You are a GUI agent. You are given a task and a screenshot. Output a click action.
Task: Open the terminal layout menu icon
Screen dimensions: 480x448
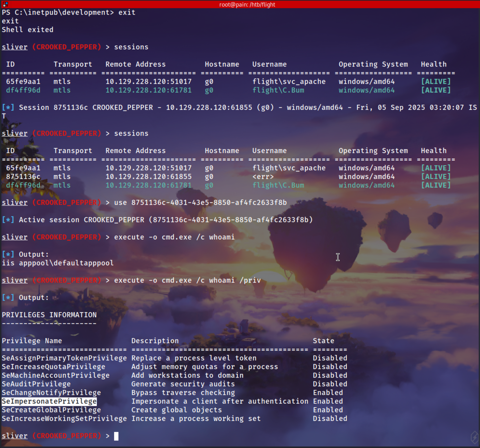tap(5, 4)
